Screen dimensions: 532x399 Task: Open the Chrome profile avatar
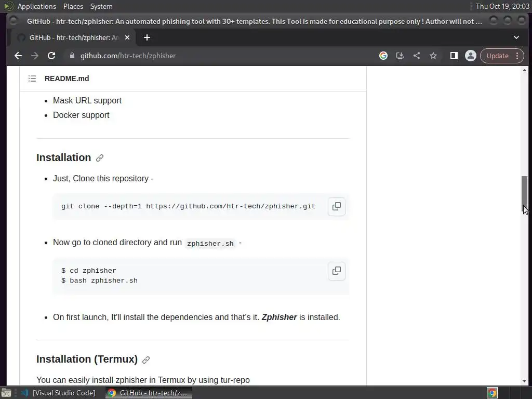471,56
